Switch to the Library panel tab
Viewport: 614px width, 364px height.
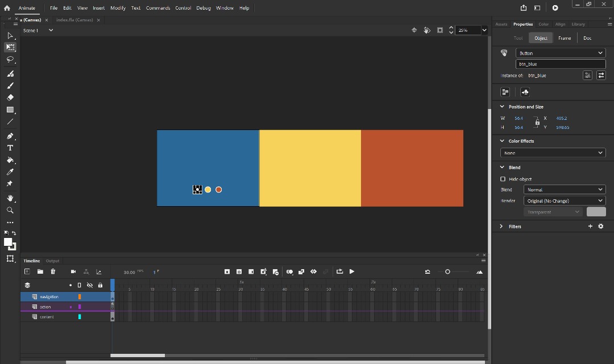578,24
